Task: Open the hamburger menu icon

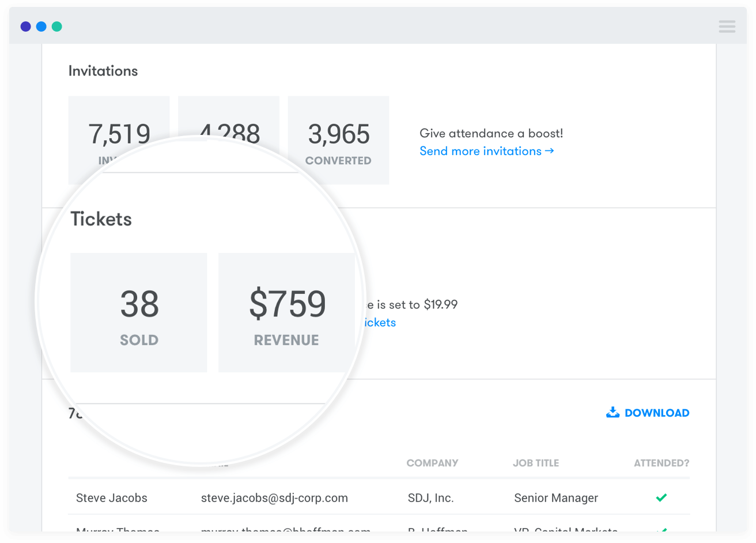Action: click(x=727, y=27)
